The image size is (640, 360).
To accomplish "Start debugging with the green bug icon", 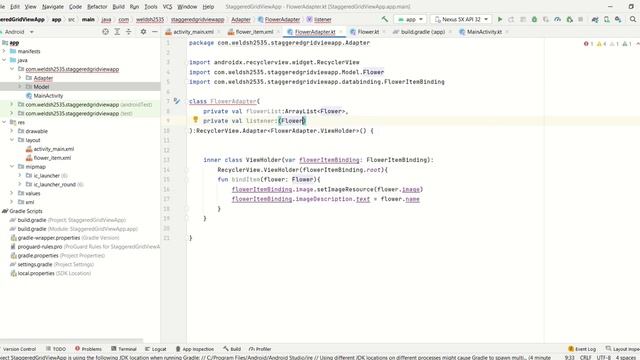I will [x=534, y=19].
